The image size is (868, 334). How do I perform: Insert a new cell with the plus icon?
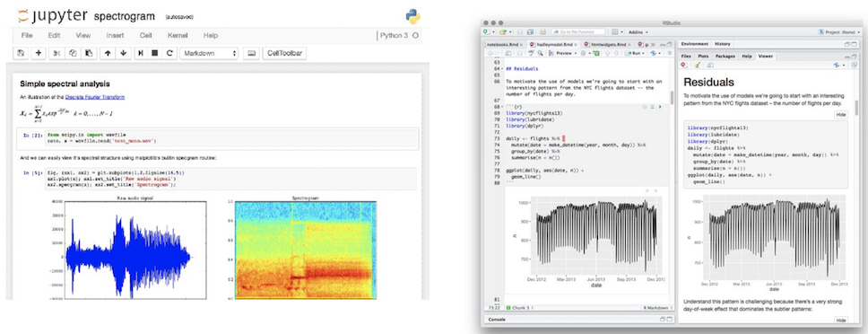[39, 53]
